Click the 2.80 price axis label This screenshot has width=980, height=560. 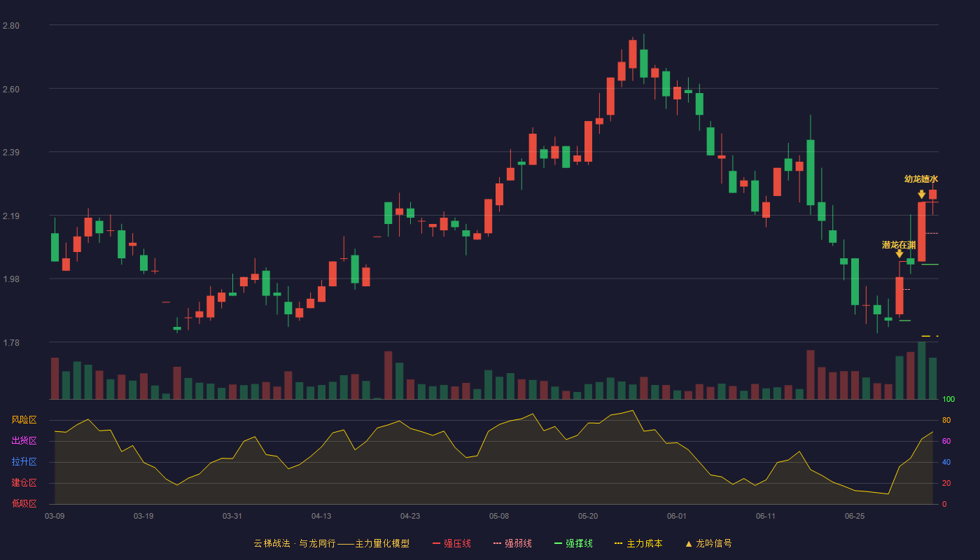pos(11,26)
